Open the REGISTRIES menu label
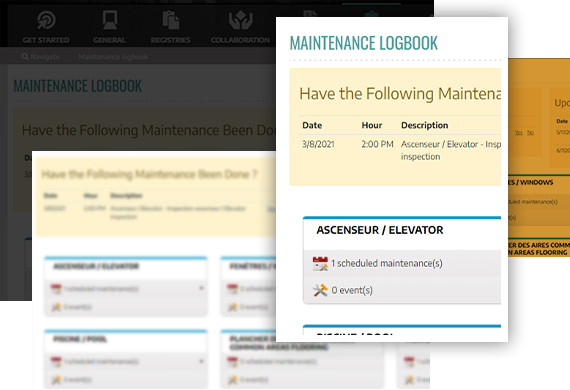Image resolution: width=570 pixels, height=390 pixels. [x=170, y=40]
